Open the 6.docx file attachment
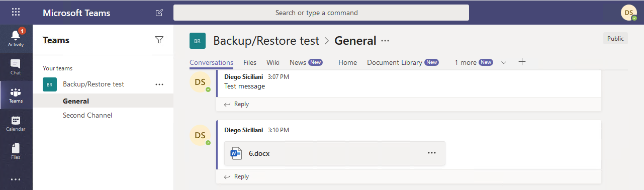Viewport: 644px width, 190px height. 334,153
